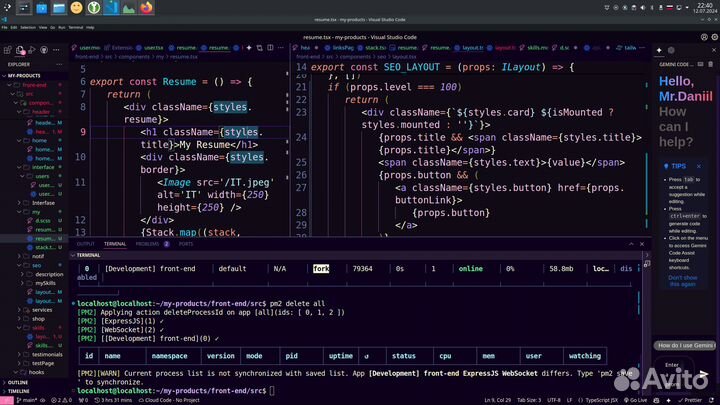Open the Selection menu
Screen dimensions: 720x405
[28, 28]
